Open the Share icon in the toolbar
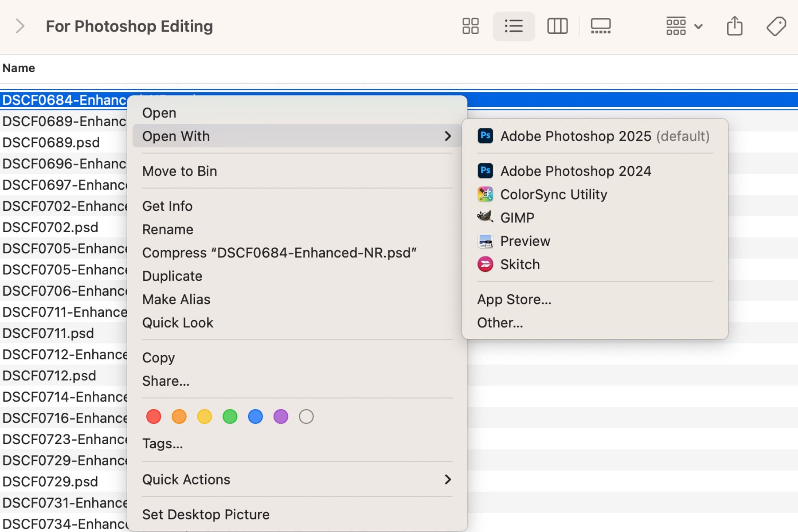 pos(734,26)
